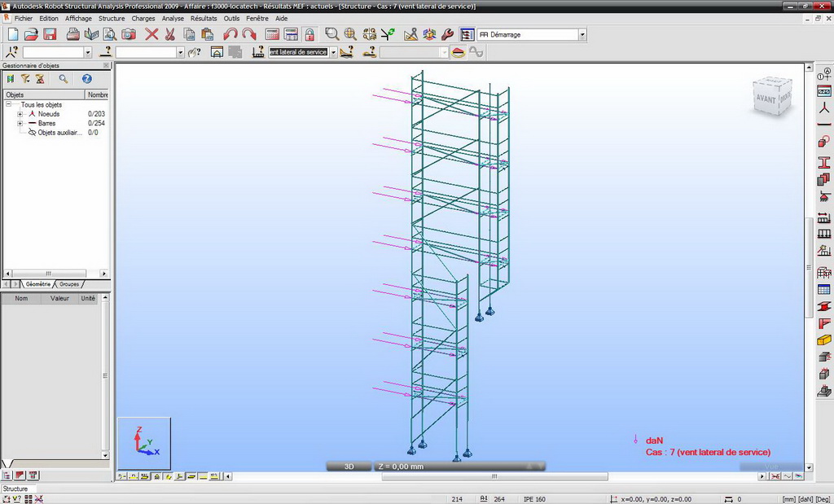
Task: Expand the Noeuds tree node
Action: click(x=20, y=114)
